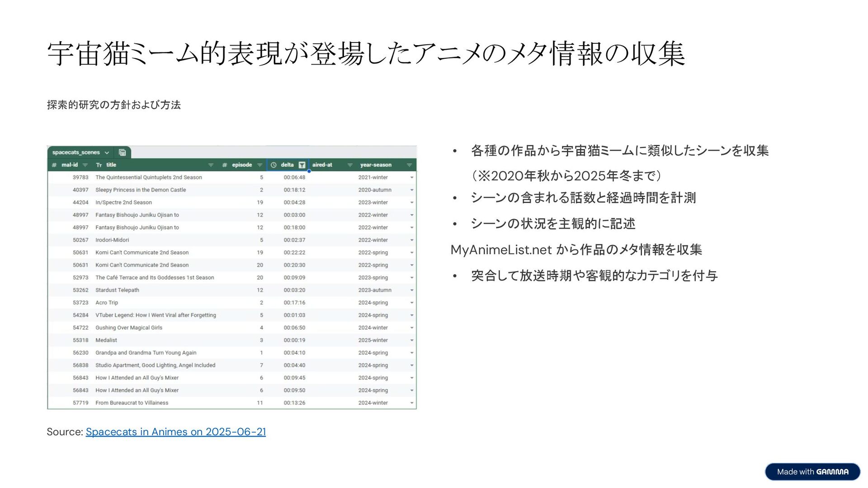Viewport: 868px width, 488px height.
Task: Click the active filter icon on delta column
Action: [302, 165]
